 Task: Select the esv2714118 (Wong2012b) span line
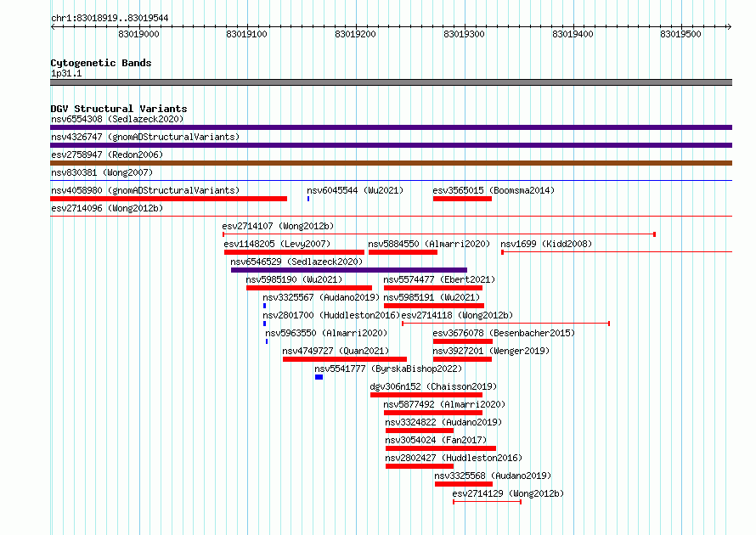pyautogui.click(x=505, y=324)
